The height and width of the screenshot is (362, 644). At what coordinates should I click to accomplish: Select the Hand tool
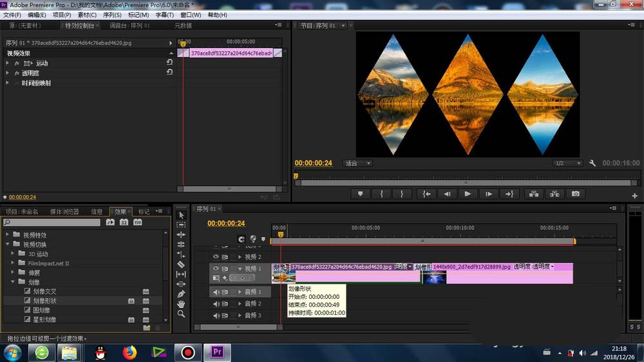(x=181, y=303)
